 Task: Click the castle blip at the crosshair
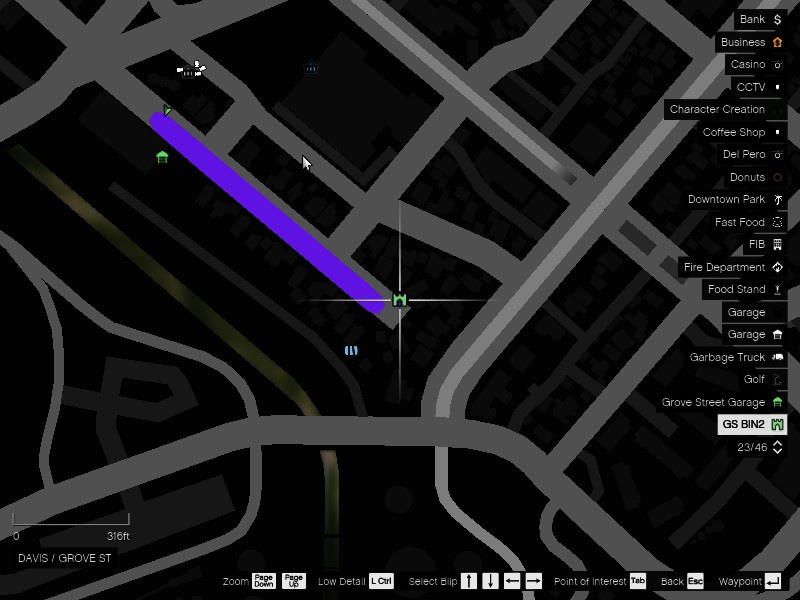tap(399, 300)
